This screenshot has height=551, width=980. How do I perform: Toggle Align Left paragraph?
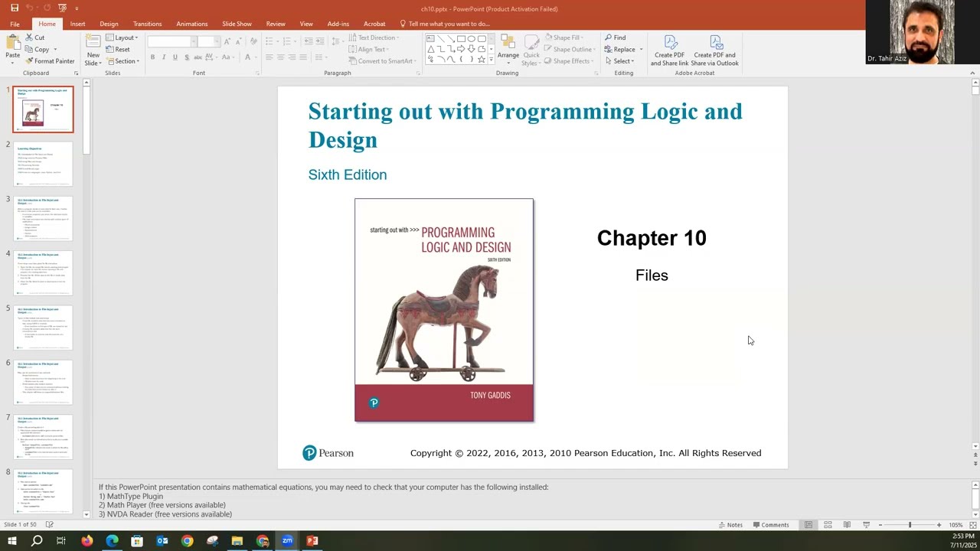click(269, 57)
